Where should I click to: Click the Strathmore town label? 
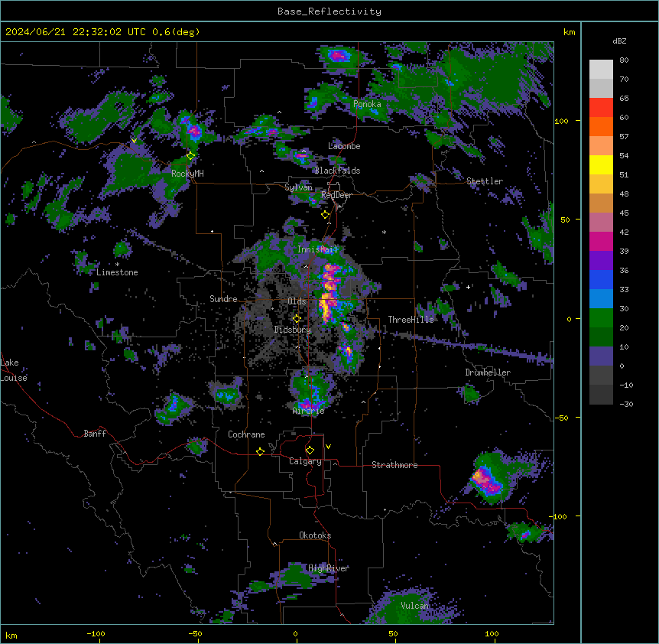394,465
